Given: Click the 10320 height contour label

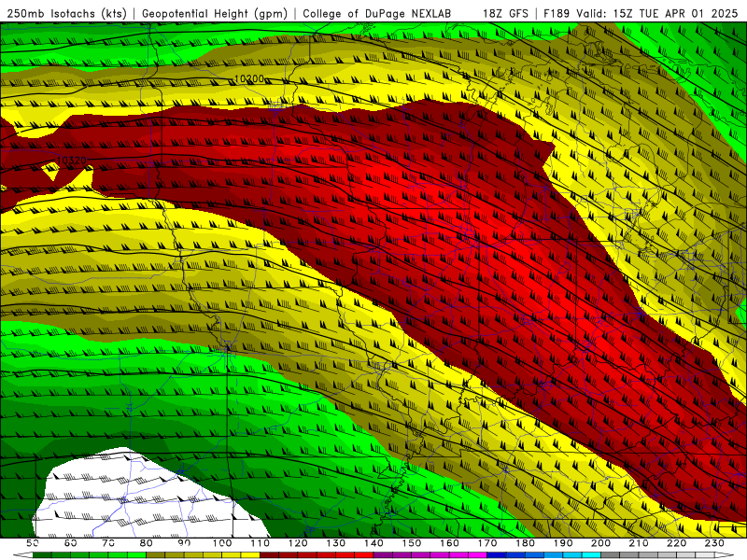Looking at the screenshot, I should coord(72,161).
